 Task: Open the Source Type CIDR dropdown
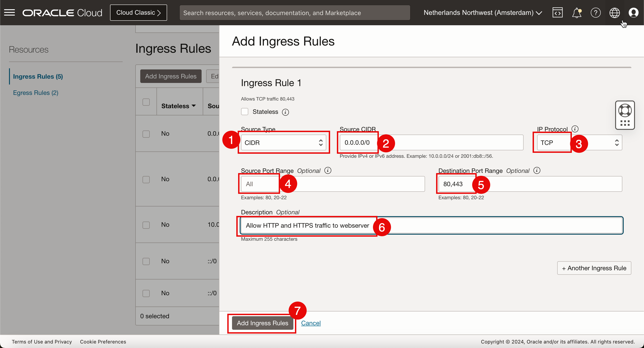(x=283, y=143)
